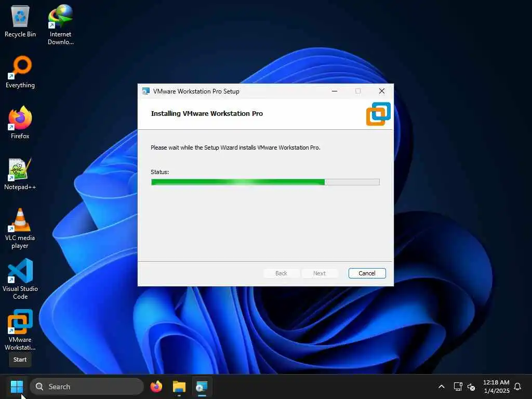
Task: Click the 'VMware Workstation Pro Setup' title text
Action: [196, 91]
